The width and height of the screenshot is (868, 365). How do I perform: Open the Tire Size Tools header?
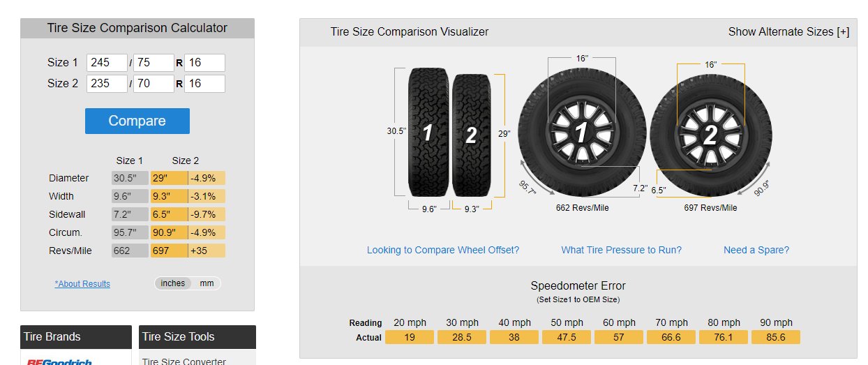click(x=197, y=337)
